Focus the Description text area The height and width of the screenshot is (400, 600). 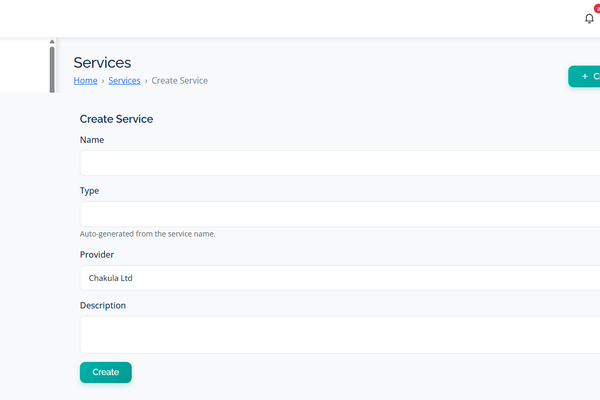(340, 334)
